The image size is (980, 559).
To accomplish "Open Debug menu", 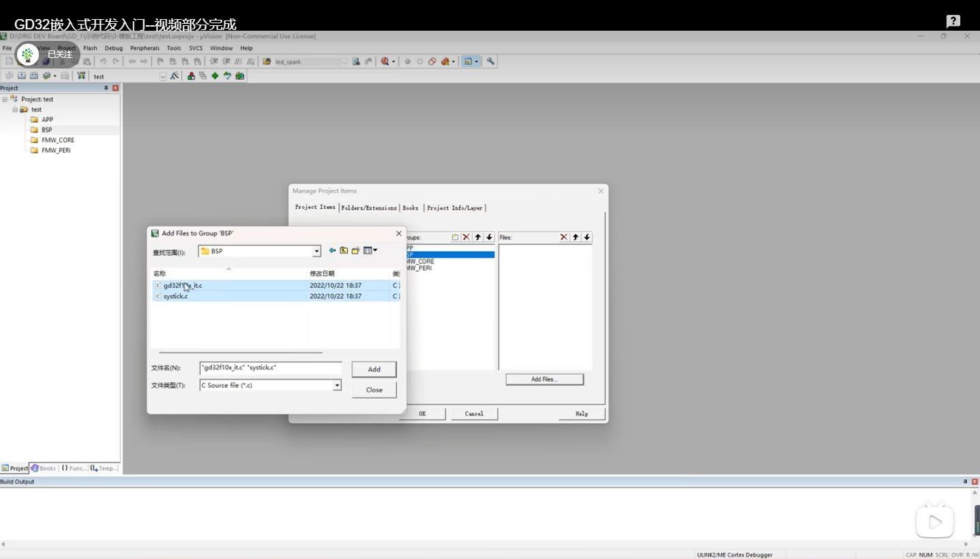I will [x=114, y=48].
